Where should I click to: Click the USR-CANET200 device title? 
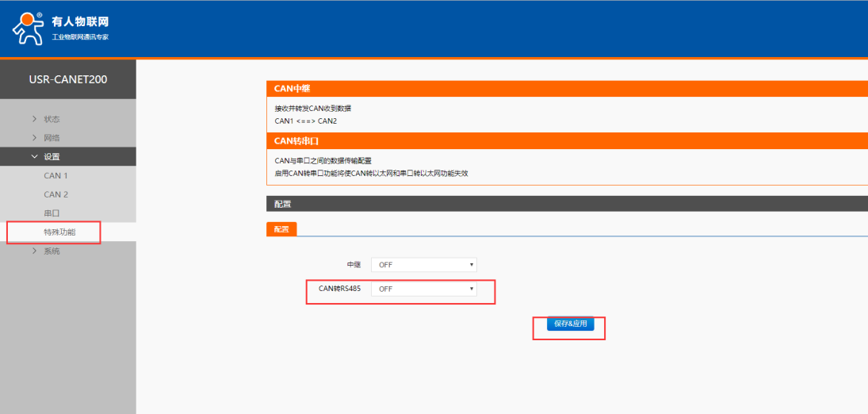pos(68,79)
